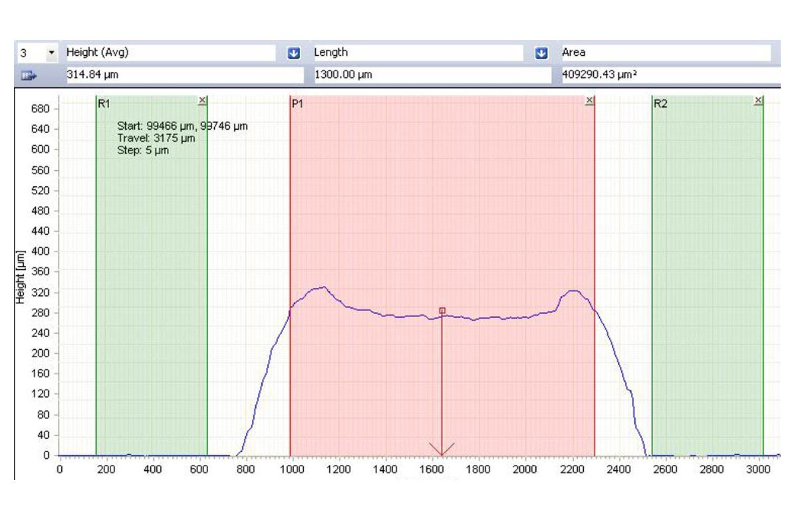Close the R1 reference region
The width and height of the screenshot is (798, 532).
coord(203,100)
